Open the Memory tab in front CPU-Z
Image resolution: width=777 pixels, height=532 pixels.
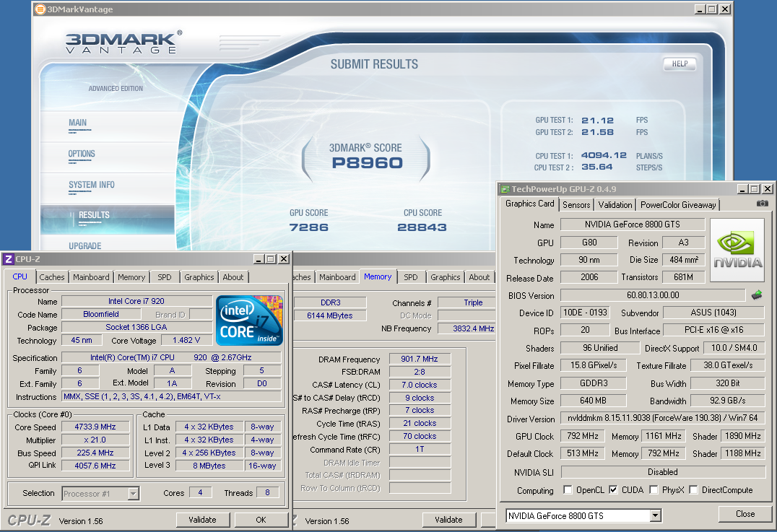click(x=131, y=277)
